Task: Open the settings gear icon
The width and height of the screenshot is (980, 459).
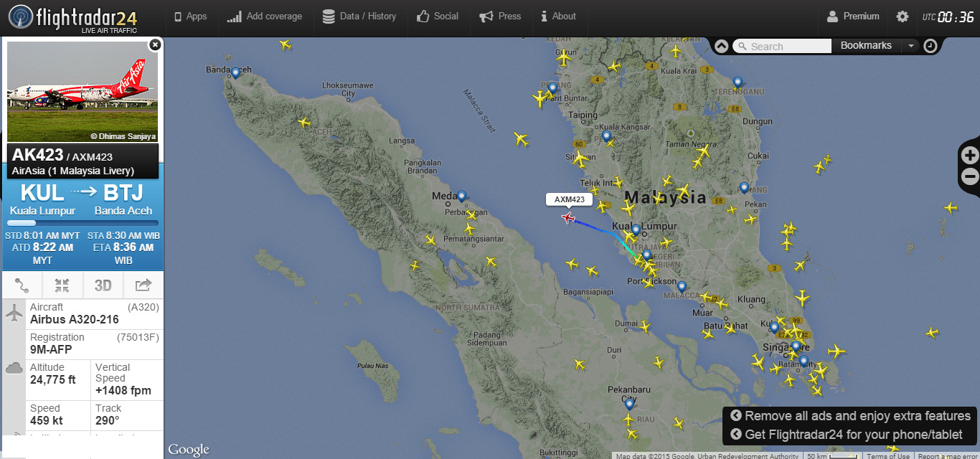Action: 902,16
